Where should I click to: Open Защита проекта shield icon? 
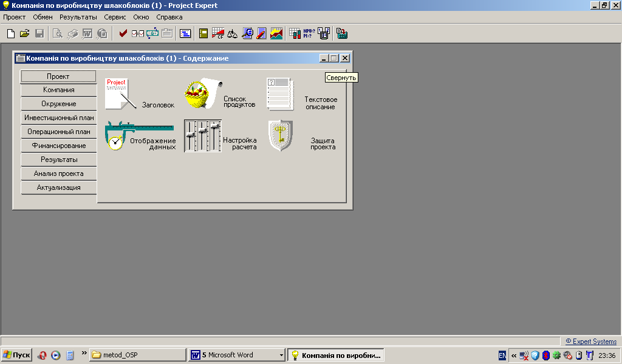281,136
